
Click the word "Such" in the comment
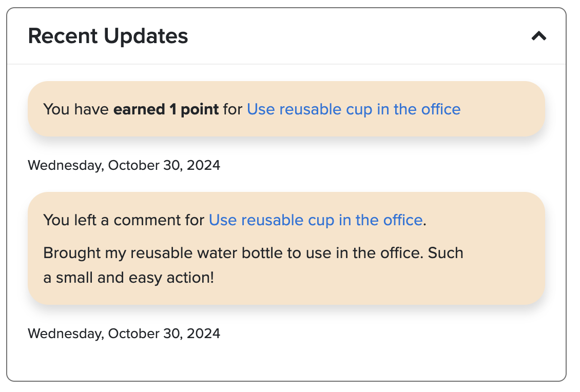click(446, 253)
